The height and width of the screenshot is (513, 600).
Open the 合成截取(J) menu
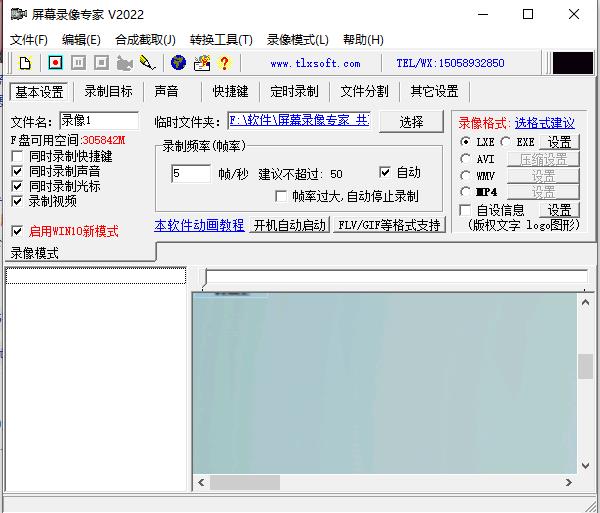pyautogui.click(x=145, y=40)
